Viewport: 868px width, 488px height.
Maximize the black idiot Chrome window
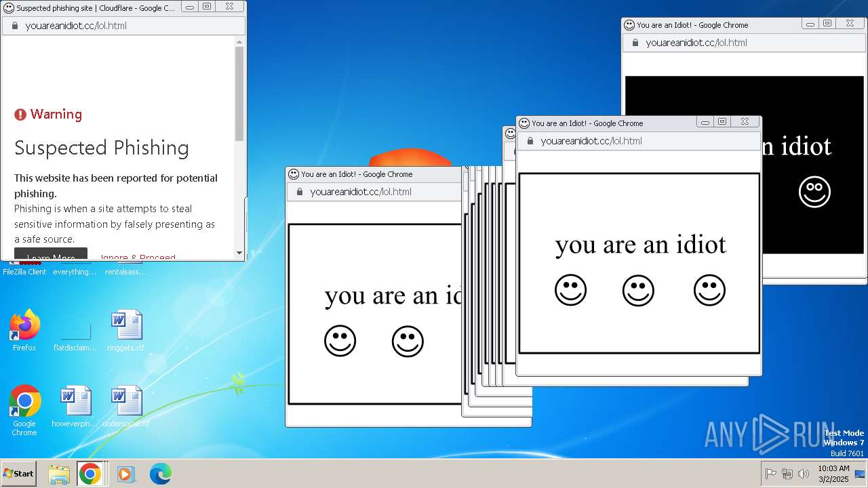point(827,24)
